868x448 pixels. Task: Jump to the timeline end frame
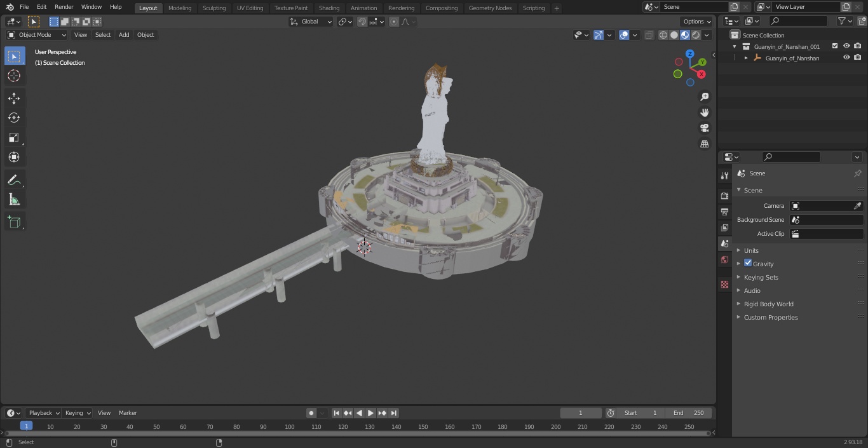393,413
